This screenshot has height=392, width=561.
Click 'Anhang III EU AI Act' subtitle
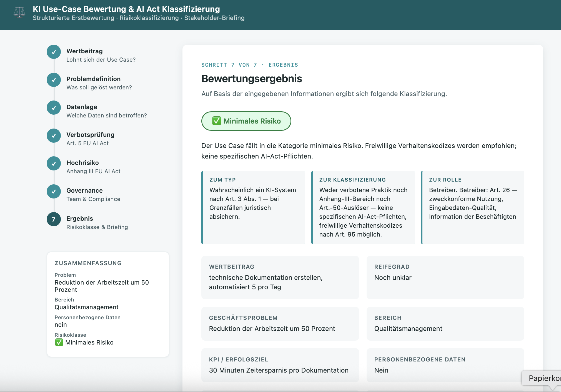[93, 171]
